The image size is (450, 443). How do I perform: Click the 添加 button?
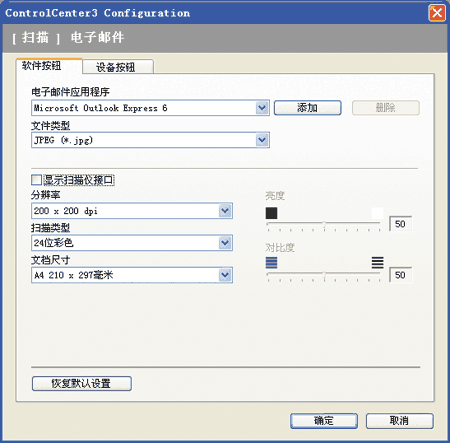coord(307,108)
